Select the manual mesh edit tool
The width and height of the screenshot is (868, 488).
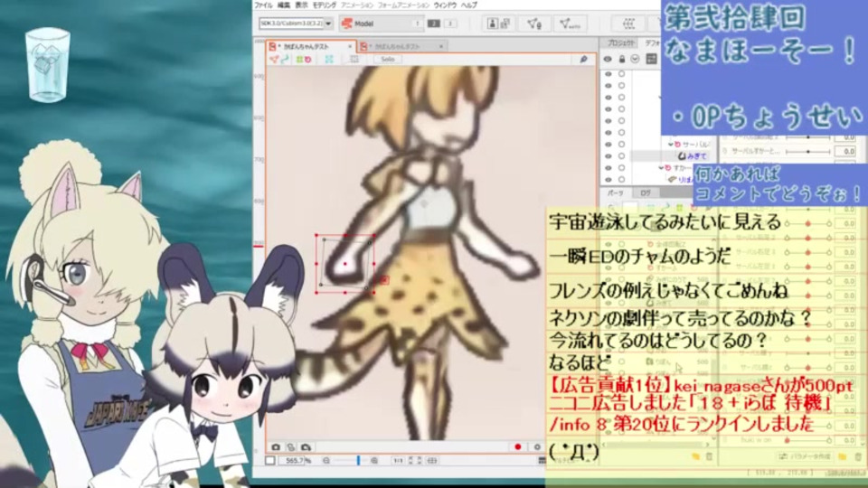pos(534,23)
